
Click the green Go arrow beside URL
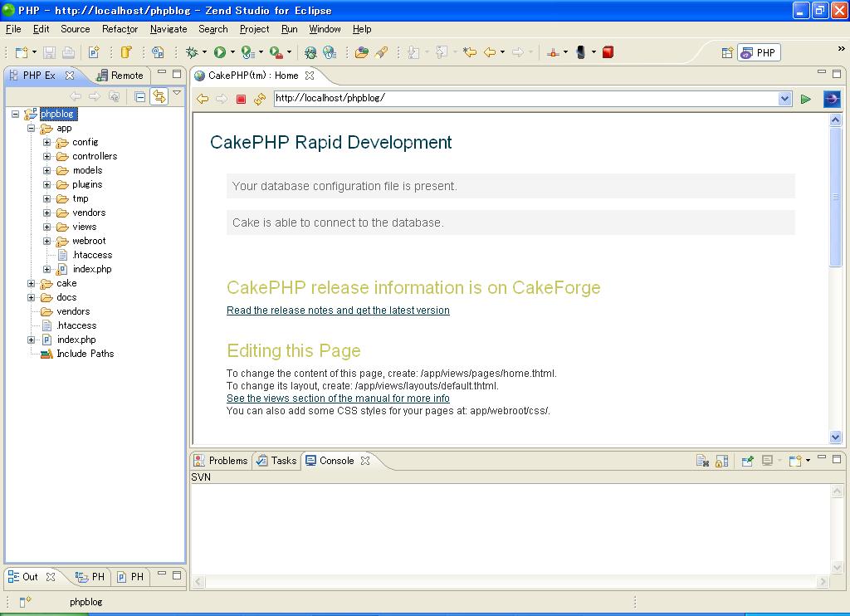(x=805, y=99)
